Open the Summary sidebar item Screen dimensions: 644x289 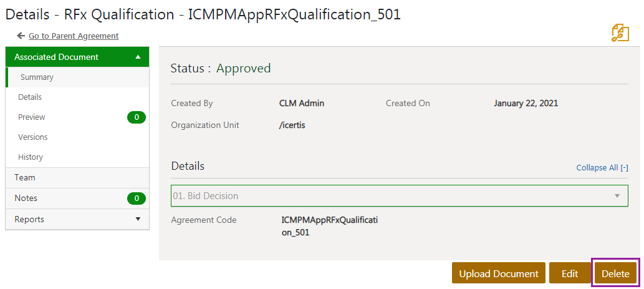click(x=37, y=77)
